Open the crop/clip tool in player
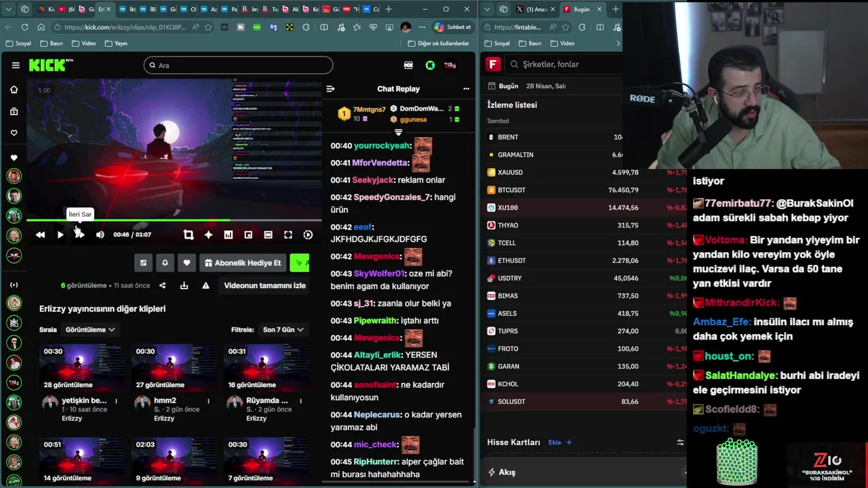Screen dimensions: 868x488 (189, 235)
